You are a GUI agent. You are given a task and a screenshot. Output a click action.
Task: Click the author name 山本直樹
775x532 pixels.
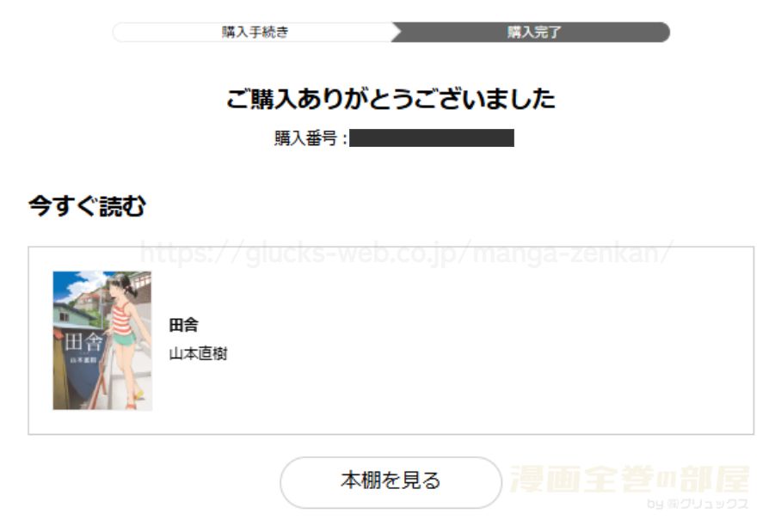(198, 354)
